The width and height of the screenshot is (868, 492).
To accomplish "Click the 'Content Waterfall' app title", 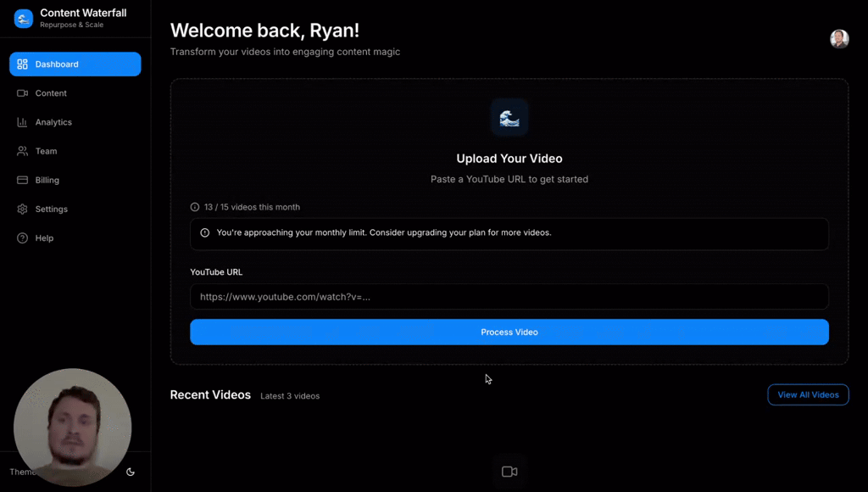I will [83, 13].
